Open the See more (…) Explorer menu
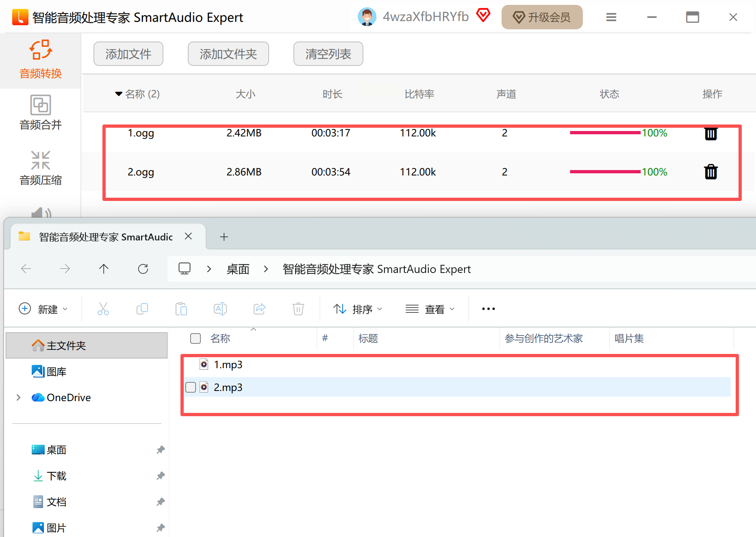The height and width of the screenshot is (537, 756). [488, 309]
